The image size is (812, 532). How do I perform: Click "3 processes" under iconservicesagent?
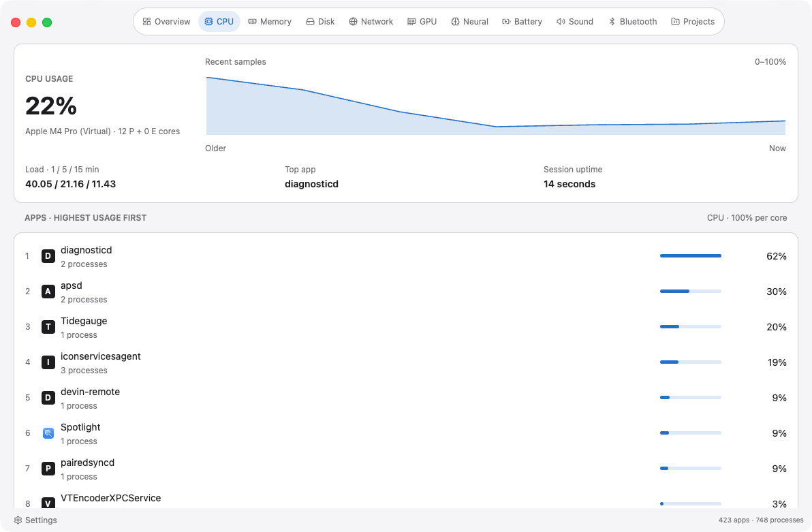coord(84,371)
